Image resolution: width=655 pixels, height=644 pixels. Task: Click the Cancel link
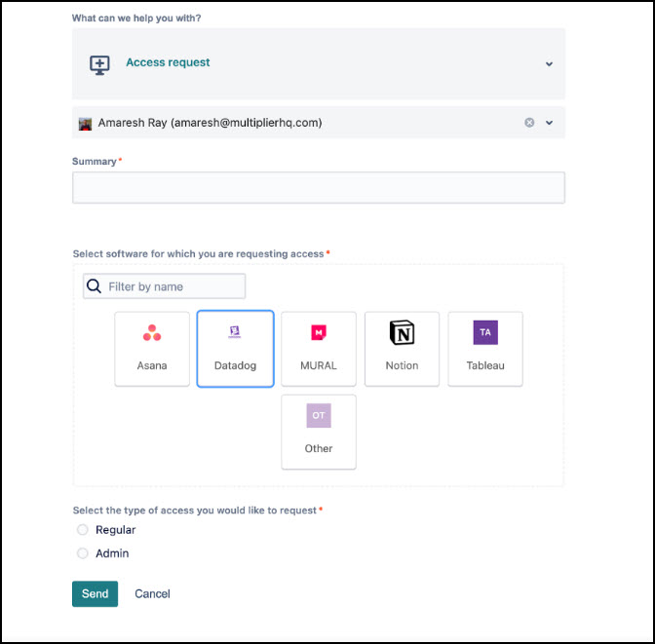tap(152, 594)
